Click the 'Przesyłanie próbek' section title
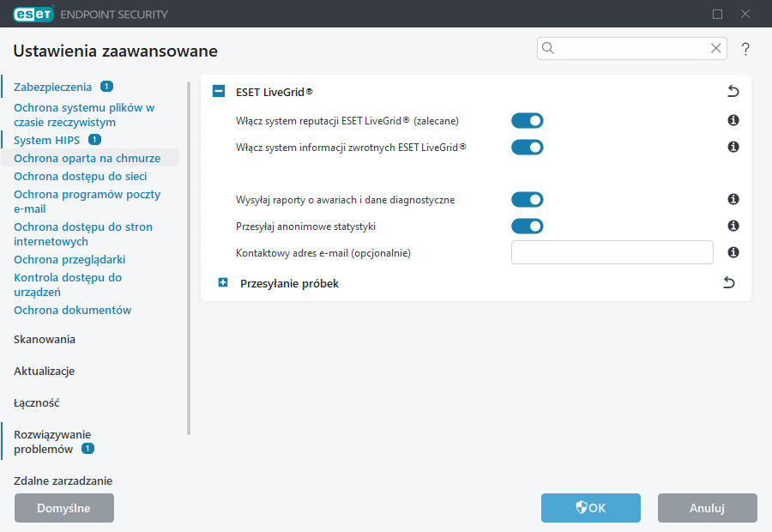 [290, 284]
